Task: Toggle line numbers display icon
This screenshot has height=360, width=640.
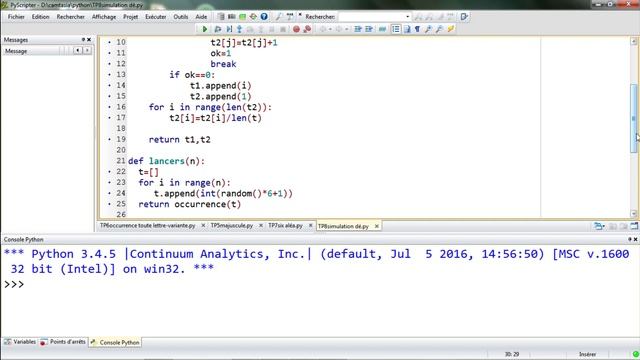Action: 396,29
